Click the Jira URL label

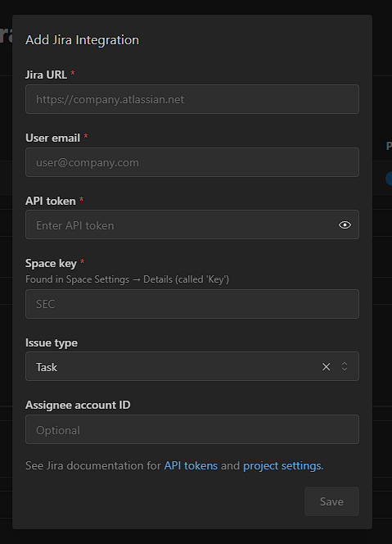coord(46,75)
